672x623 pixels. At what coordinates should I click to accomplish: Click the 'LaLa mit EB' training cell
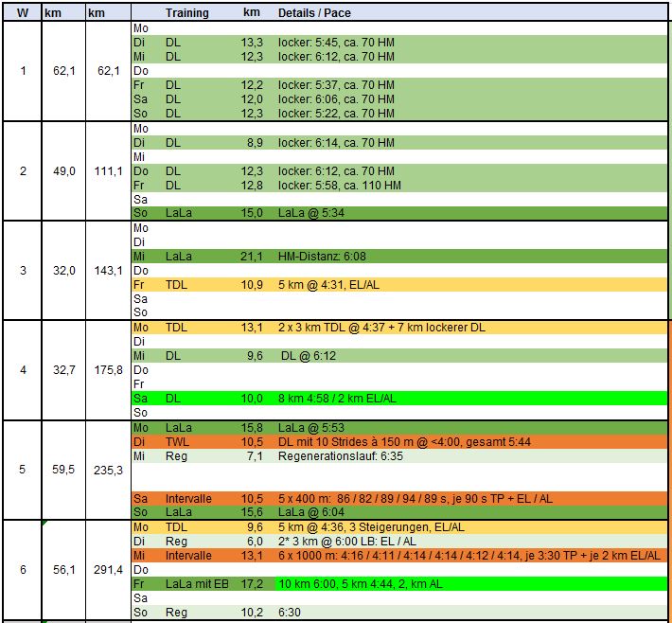[x=194, y=583]
